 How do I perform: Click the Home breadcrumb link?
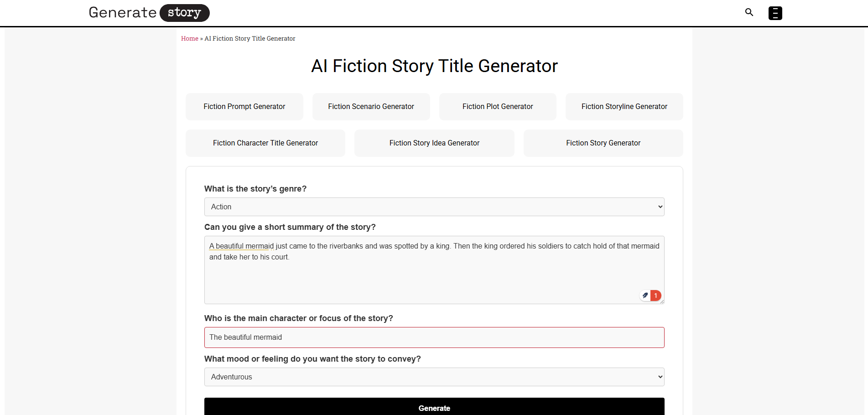click(189, 38)
